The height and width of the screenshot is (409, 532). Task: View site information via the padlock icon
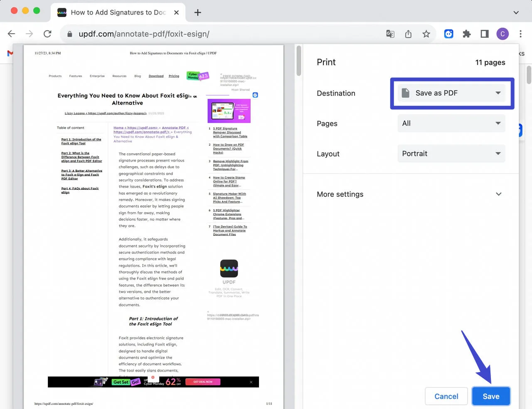tap(69, 34)
